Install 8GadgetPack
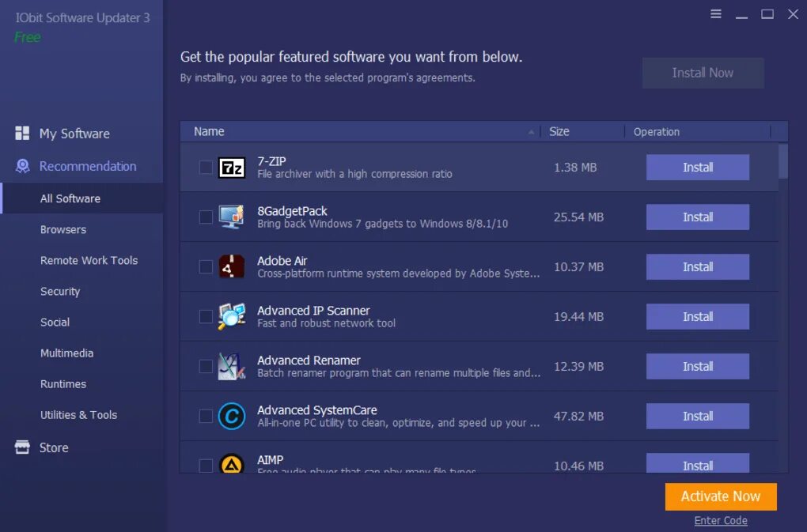The height and width of the screenshot is (532, 807). point(697,217)
